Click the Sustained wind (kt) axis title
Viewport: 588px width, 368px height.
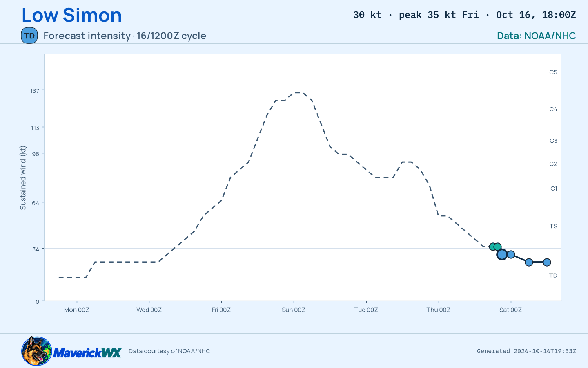[x=23, y=178]
